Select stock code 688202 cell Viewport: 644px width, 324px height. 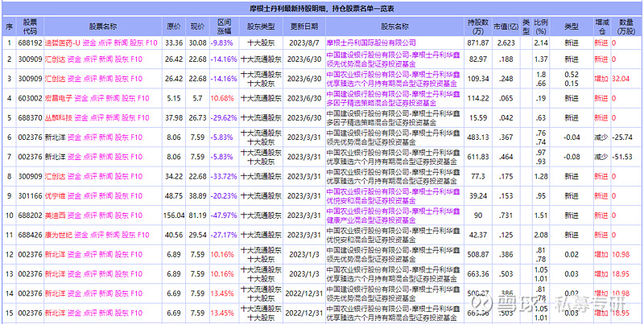[30, 215]
